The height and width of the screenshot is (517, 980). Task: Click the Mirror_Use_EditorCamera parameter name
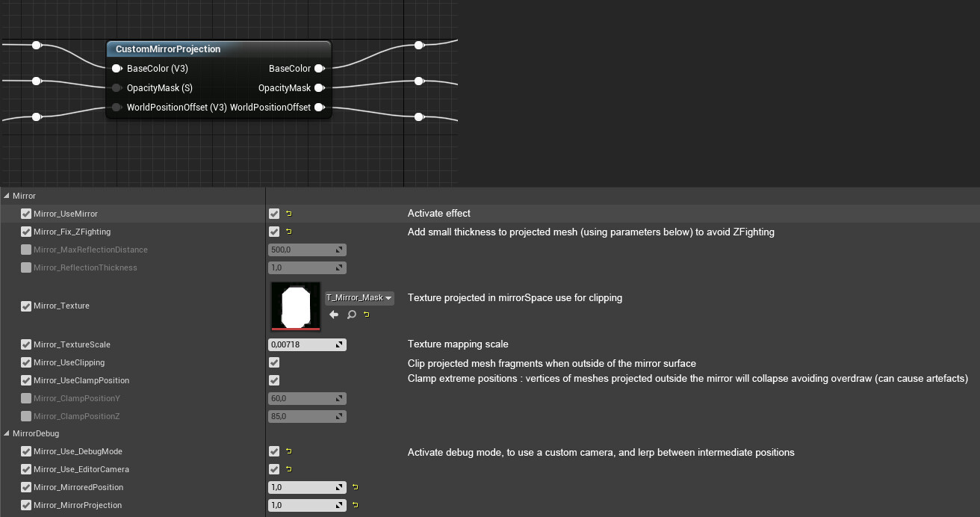[81, 469]
